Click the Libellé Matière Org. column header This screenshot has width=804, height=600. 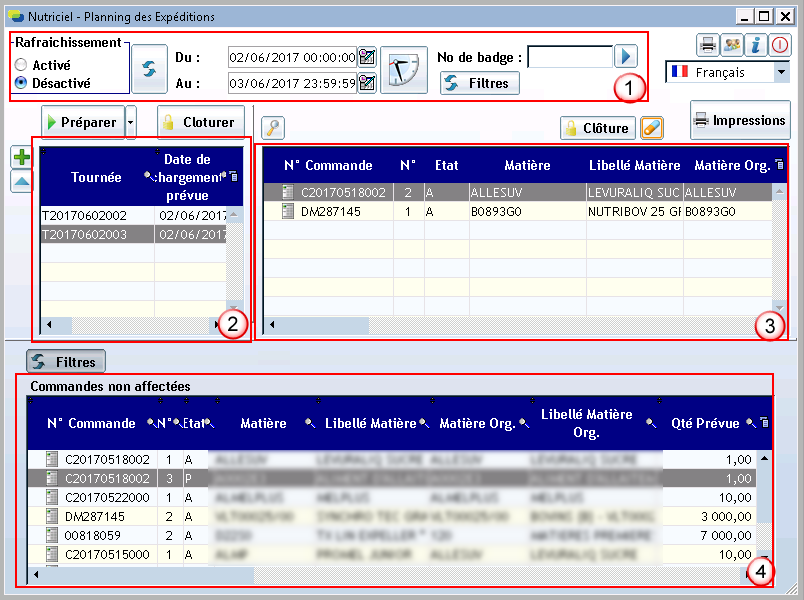pyautogui.click(x=587, y=423)
